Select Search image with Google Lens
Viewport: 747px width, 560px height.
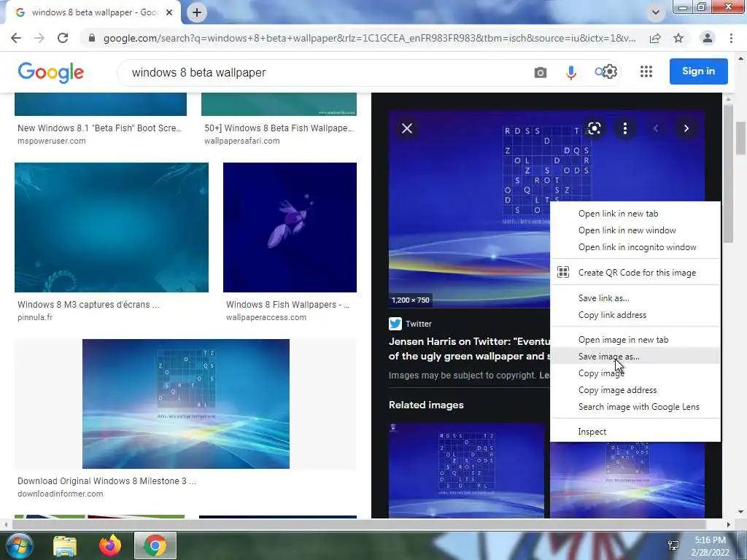[635, 407]
